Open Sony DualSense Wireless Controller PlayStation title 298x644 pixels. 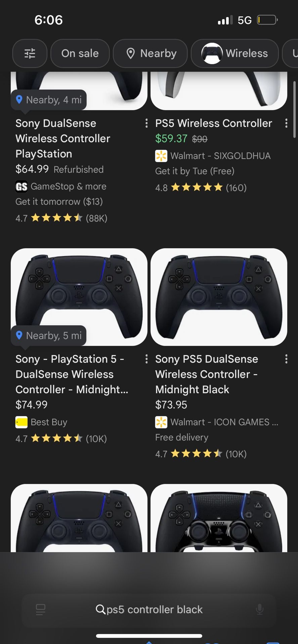pos(63,138)
